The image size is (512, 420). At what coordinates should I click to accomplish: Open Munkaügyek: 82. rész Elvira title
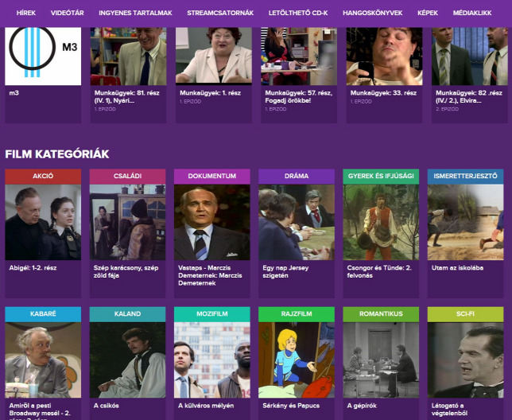coord(469,97)
